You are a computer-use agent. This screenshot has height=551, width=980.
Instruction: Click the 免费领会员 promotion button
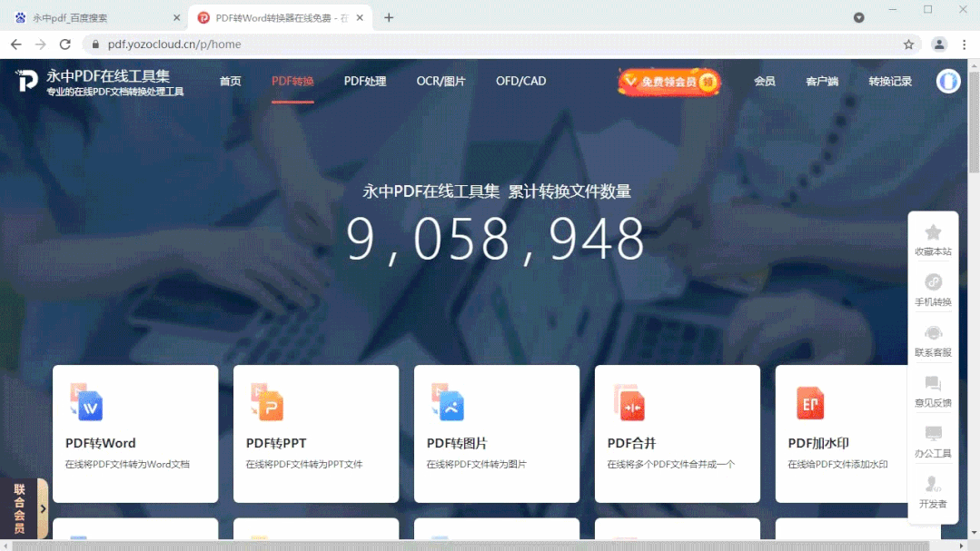[668, 81]
